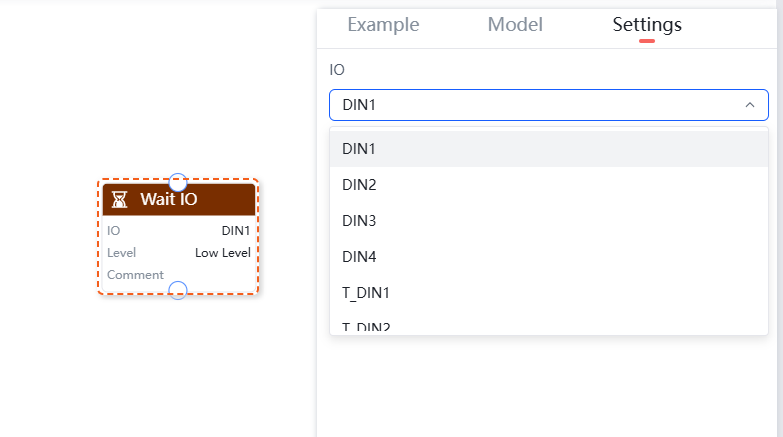Click the Level label in the node
The width and height of the screenshot is (783, 437).
(x=122, y=253)
